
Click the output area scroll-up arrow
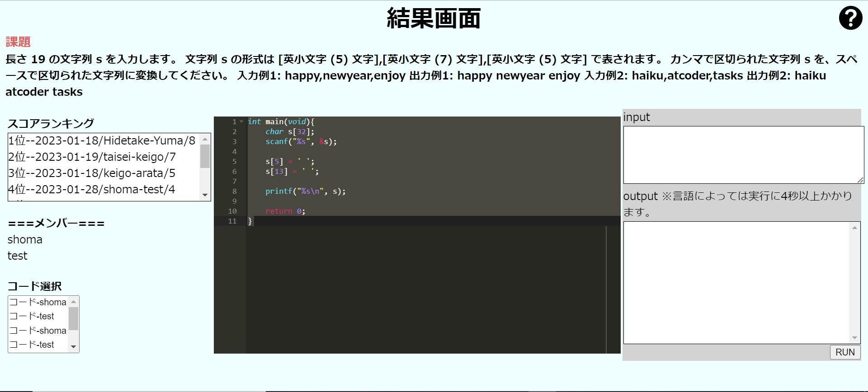[x=854, y=228]
